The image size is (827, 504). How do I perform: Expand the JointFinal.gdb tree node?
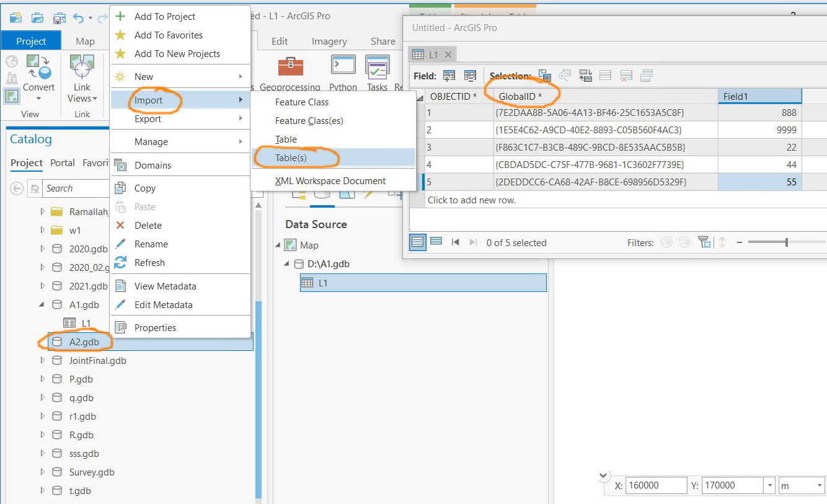click(x=43, y=360)
